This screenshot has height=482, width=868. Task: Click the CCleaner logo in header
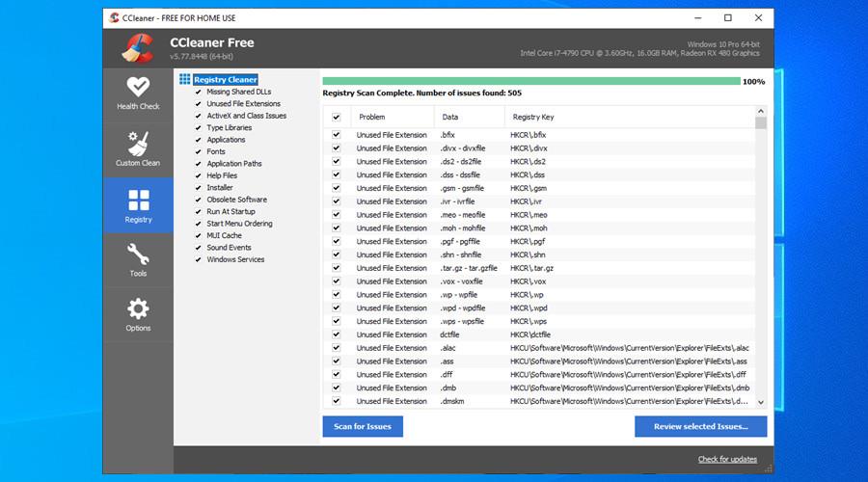(138, 48)
